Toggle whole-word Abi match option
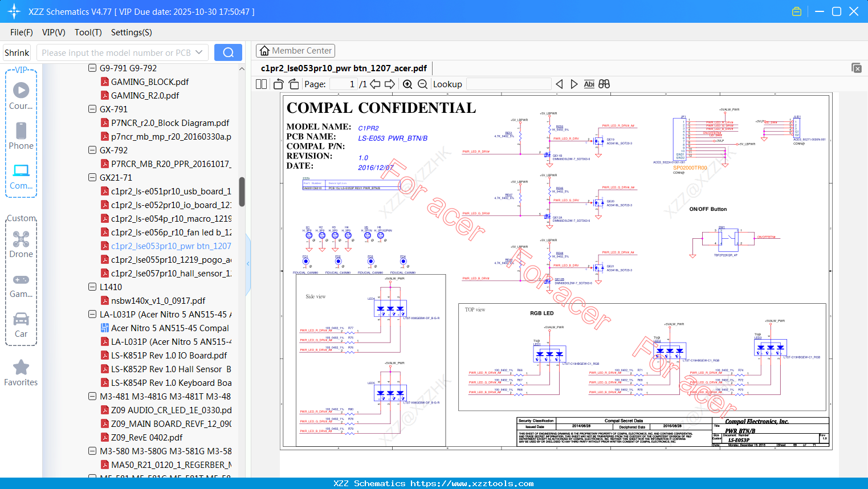Image resolution: width=868 pixels, height=489 pixels. tap(589, 84)
